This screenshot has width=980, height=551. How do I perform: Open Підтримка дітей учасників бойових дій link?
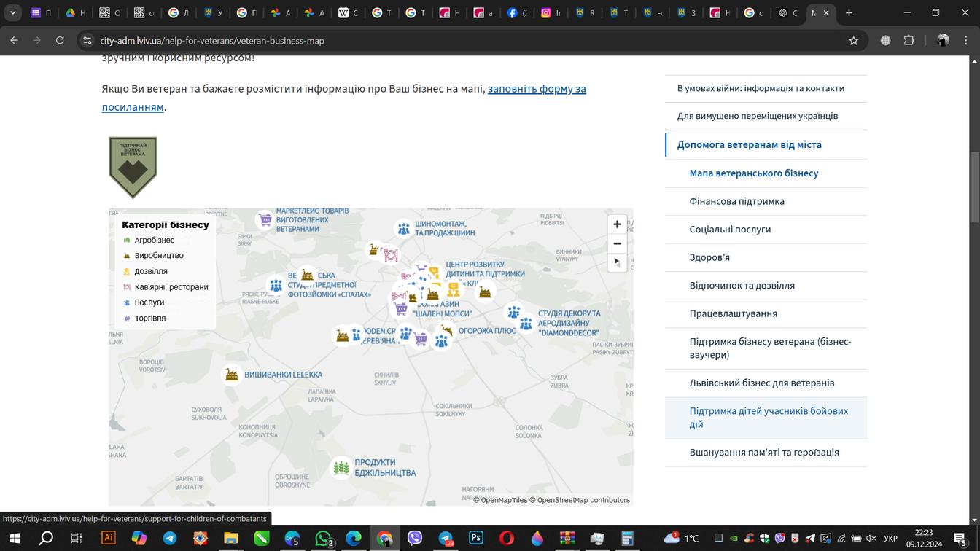(769, 418)
